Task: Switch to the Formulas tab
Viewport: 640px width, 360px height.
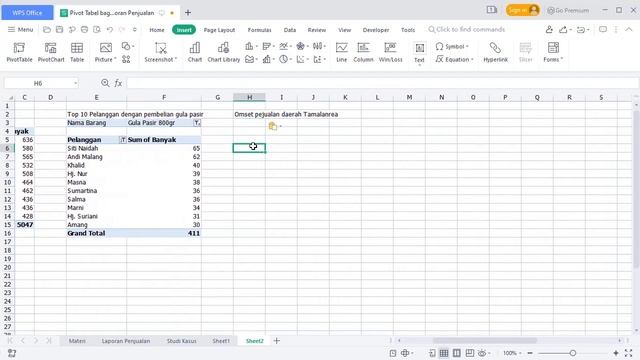Action: pos(259,30)
